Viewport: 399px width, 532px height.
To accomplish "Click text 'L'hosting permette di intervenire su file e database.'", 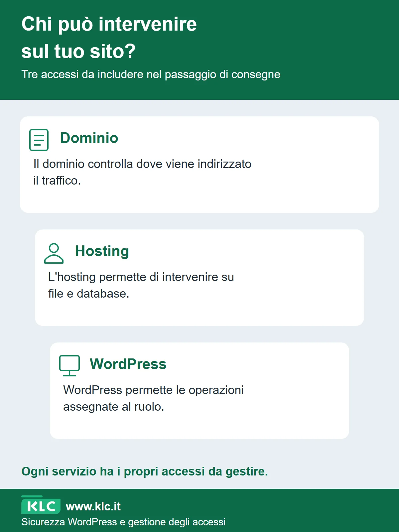I will (x=141, y=285).
